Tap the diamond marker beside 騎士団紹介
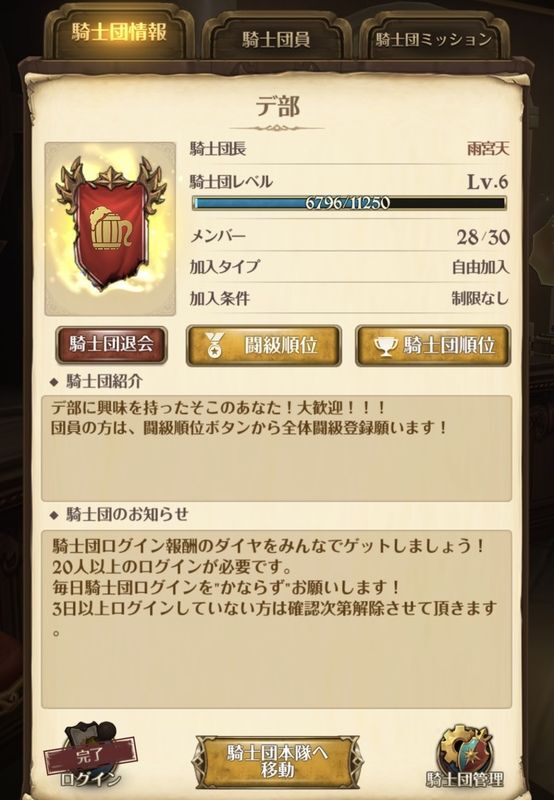Viewport: 554px width, 800px height. pos(54,382)
